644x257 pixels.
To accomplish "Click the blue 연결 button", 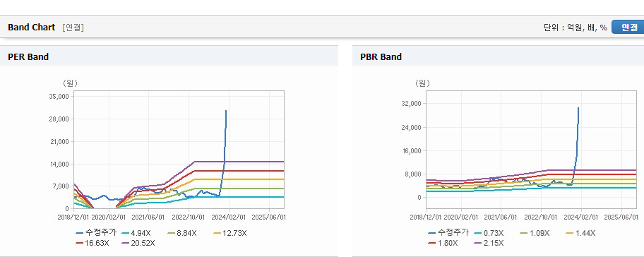I will (x=628, y=28).
